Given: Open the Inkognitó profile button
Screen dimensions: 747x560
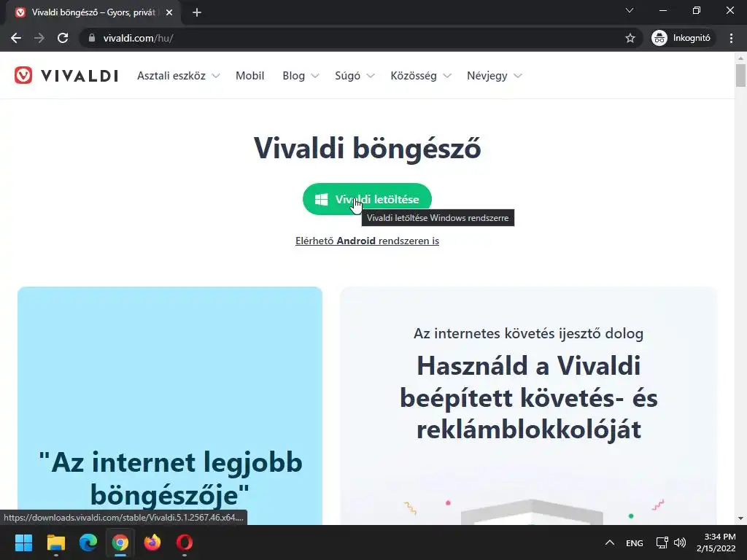Looking at the screenshot, I should (x=683, y=38).
